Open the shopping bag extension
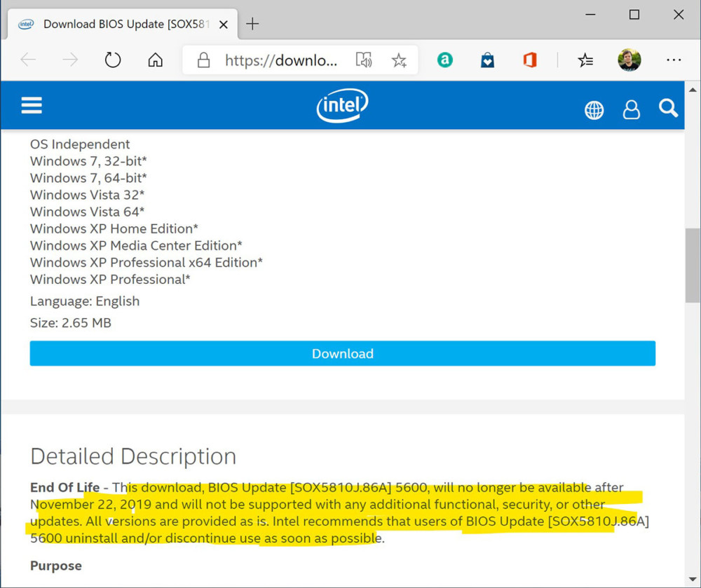The image size is (701, 588). [x=487, y=60]
